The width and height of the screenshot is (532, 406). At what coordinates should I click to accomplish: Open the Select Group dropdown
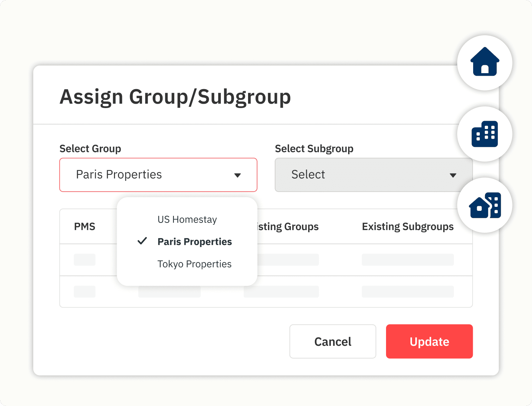click(158, 175)
